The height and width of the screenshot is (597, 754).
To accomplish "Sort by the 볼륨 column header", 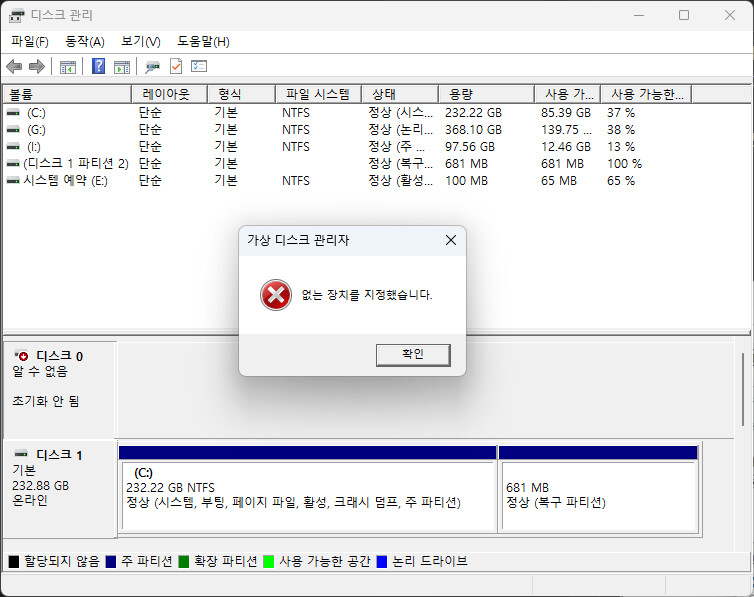I will [x=67, y=94].
